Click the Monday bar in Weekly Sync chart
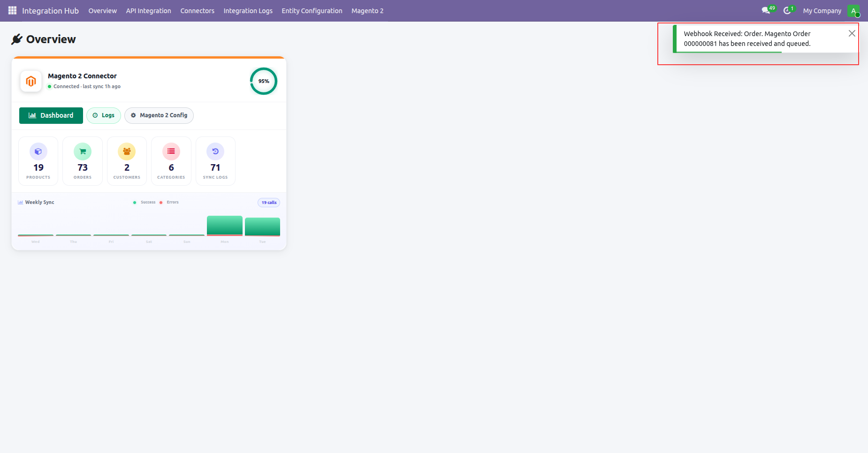The width and height of the screenshot is (868, 453). pos(225,226)
